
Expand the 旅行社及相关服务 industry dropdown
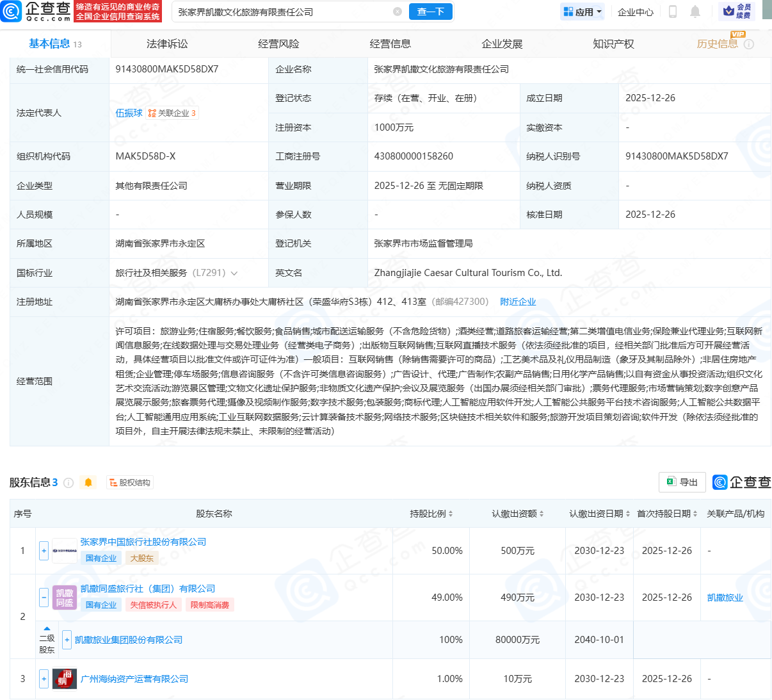click(234, 272)
